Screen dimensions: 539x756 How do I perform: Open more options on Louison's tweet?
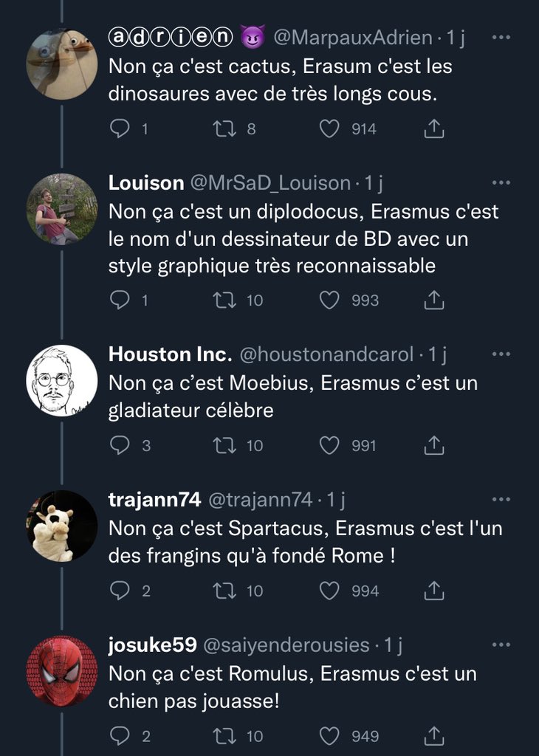[x=501, y=182]
